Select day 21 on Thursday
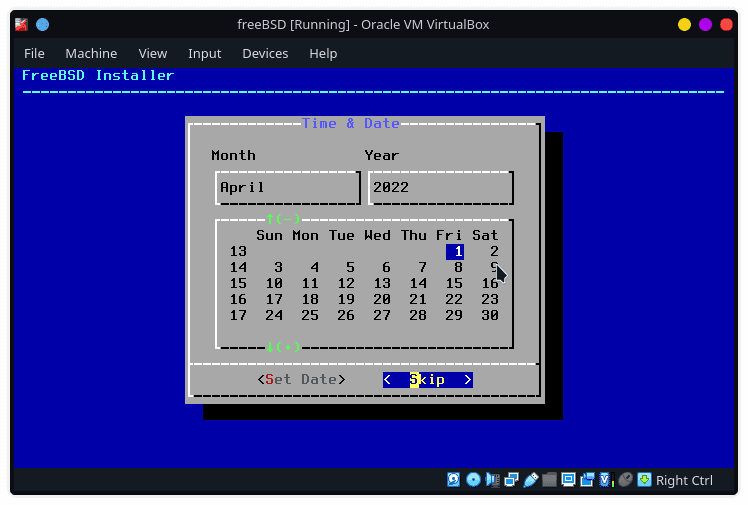The width and height of the screenshot is (748, 505). pyautogui.click(x=418, y=299)
